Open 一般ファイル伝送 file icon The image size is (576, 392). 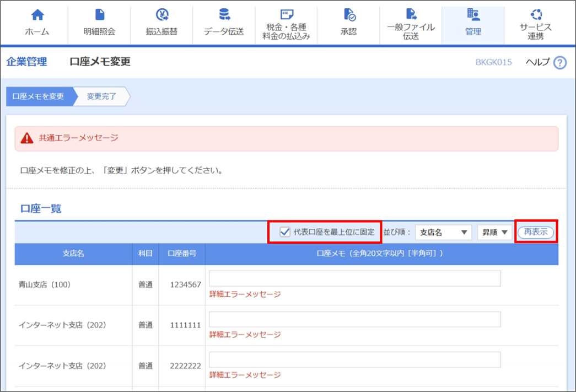411,14
